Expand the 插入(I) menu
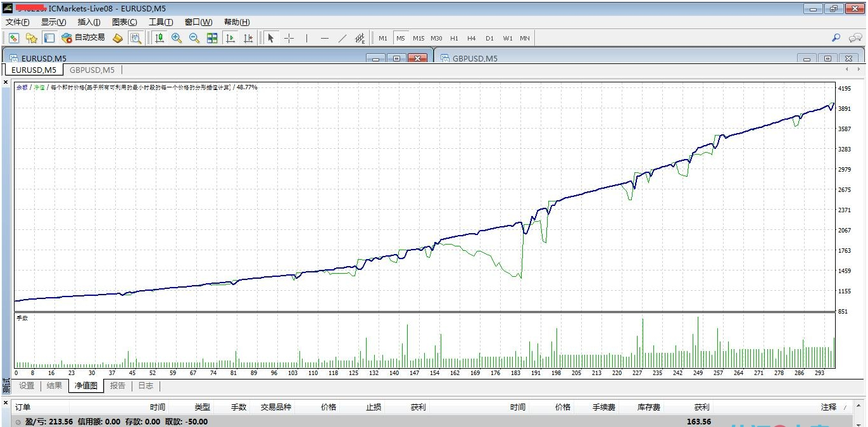The width and height of the screenshot is (868, 427). coord(89,22)
